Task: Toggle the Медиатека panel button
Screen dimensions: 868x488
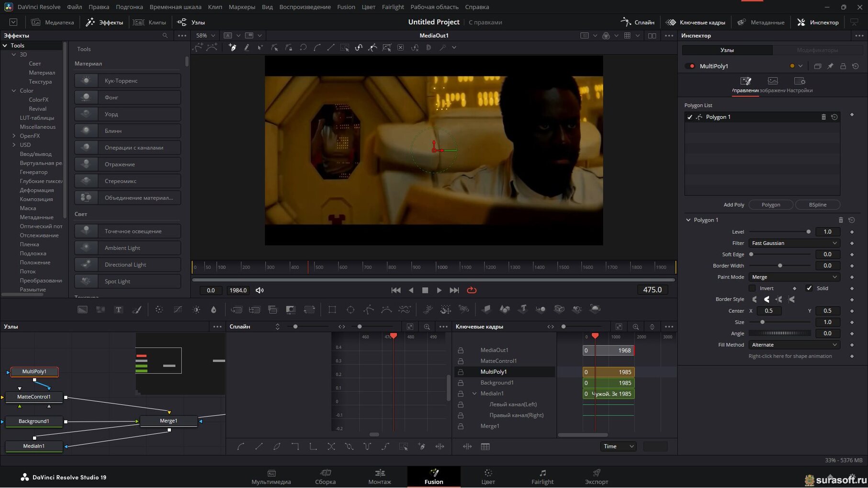Action: pos(53,22)
